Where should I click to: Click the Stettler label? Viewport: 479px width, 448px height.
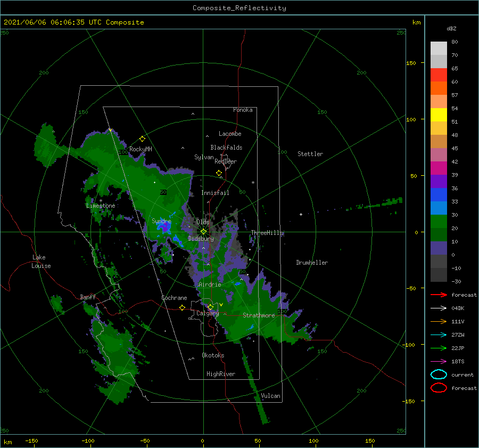tap(310, 154)
